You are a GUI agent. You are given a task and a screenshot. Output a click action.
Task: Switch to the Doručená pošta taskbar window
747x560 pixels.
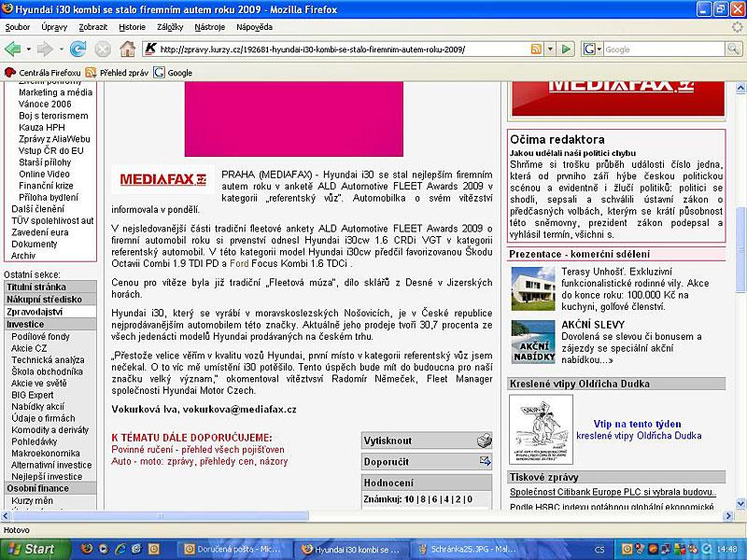235,549
